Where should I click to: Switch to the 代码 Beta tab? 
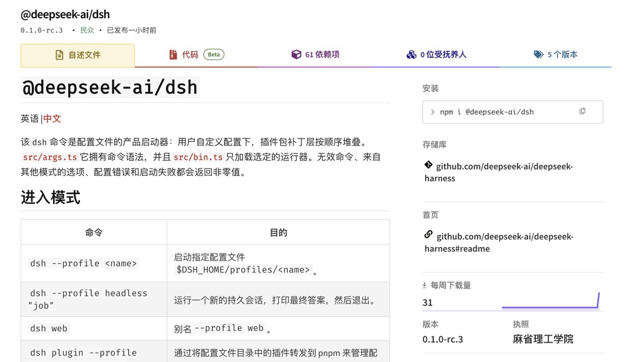click(196, 55)
